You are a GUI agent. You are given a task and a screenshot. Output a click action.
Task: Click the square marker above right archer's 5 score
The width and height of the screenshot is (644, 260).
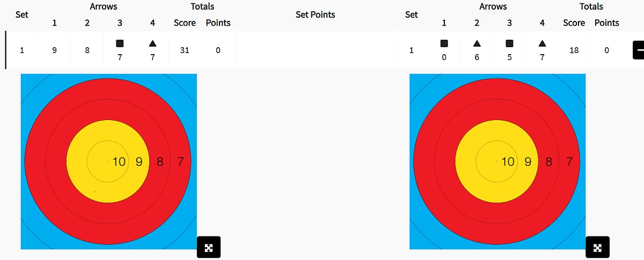(x=509, y=43)
